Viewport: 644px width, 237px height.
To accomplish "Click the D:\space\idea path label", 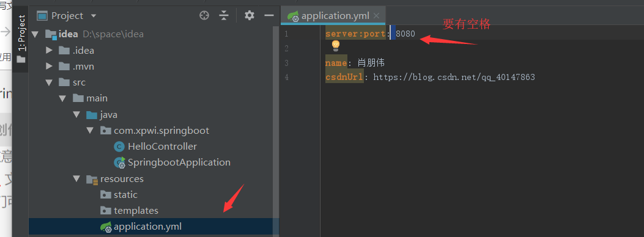I will coord(113,34).
